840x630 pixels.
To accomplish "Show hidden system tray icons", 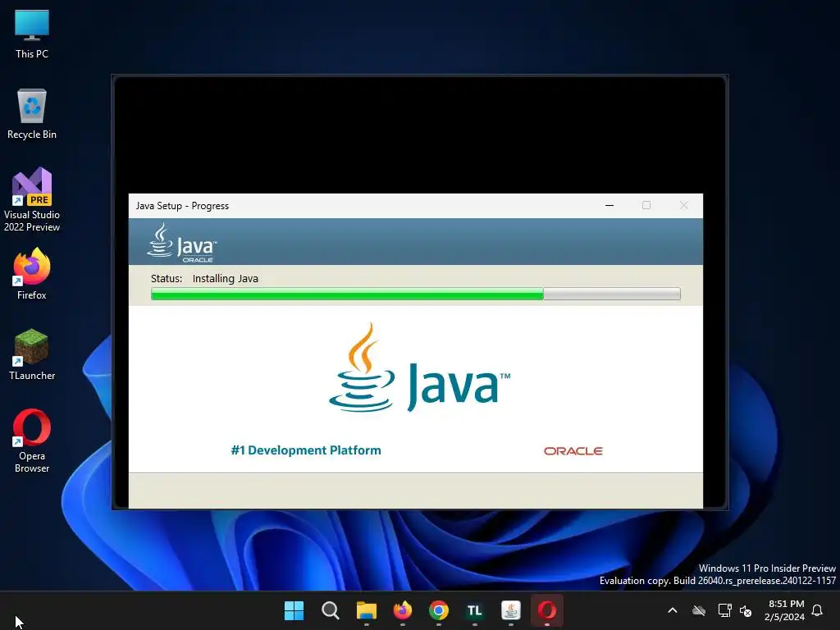I will tap(673, 610).
